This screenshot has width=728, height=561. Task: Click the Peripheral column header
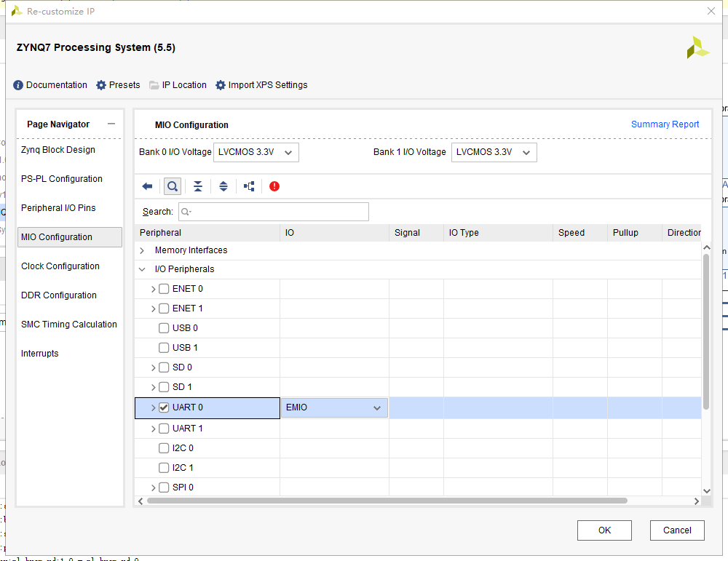[x=207, y=233]
